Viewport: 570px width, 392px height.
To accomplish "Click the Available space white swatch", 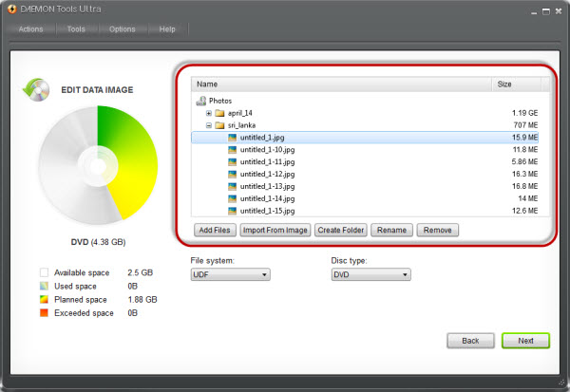I will pyautogui.click(x=44, y=272).
